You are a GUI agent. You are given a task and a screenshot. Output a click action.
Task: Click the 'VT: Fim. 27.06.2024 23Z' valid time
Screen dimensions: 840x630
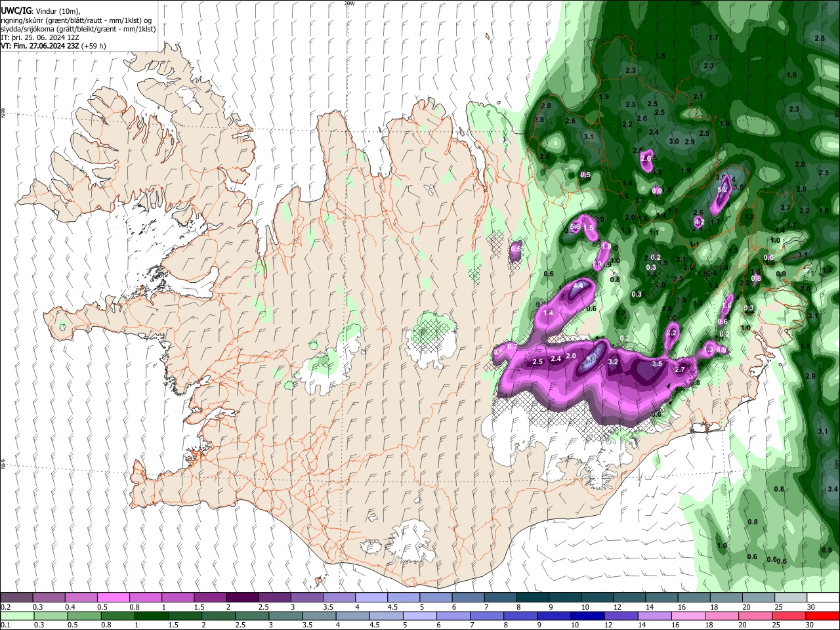40,46
